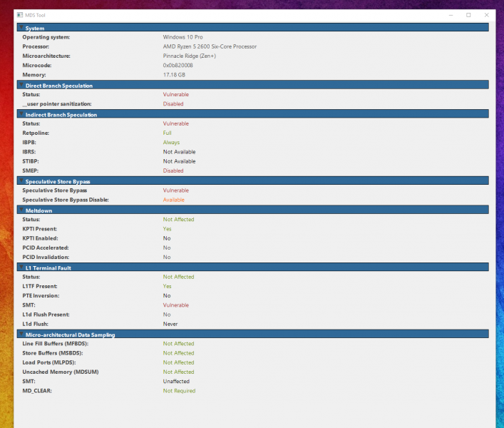
Task: Click the IBPB 'Always' value
Action: [171, 142]
